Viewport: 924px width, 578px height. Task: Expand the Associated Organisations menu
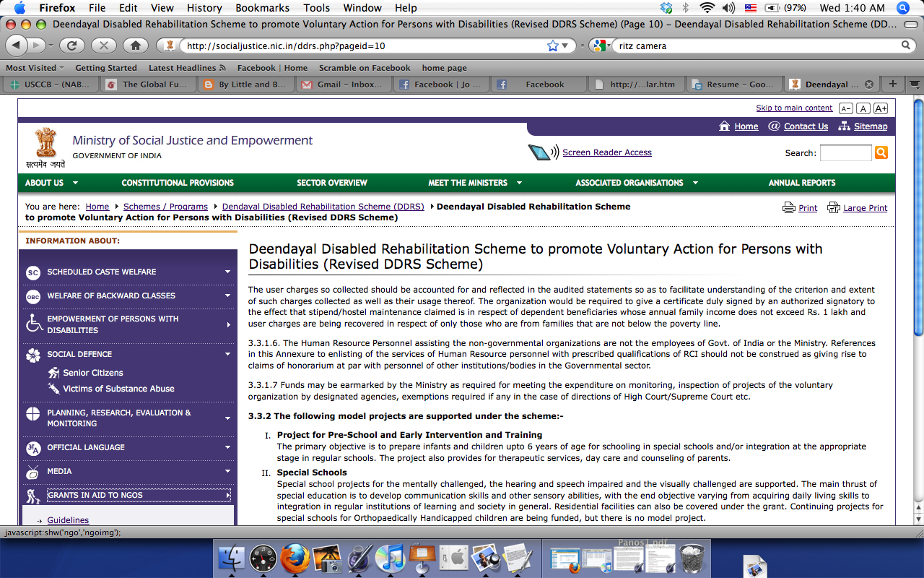tap(637, 183)
